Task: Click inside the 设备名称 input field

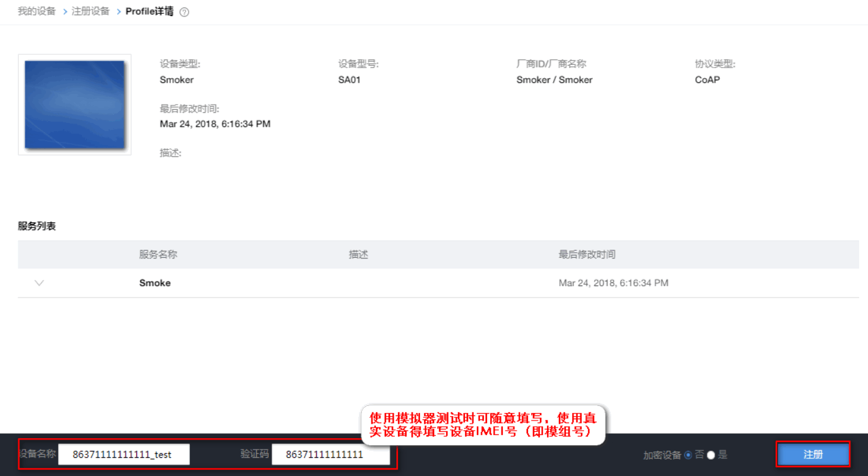Action: (124, 454)
